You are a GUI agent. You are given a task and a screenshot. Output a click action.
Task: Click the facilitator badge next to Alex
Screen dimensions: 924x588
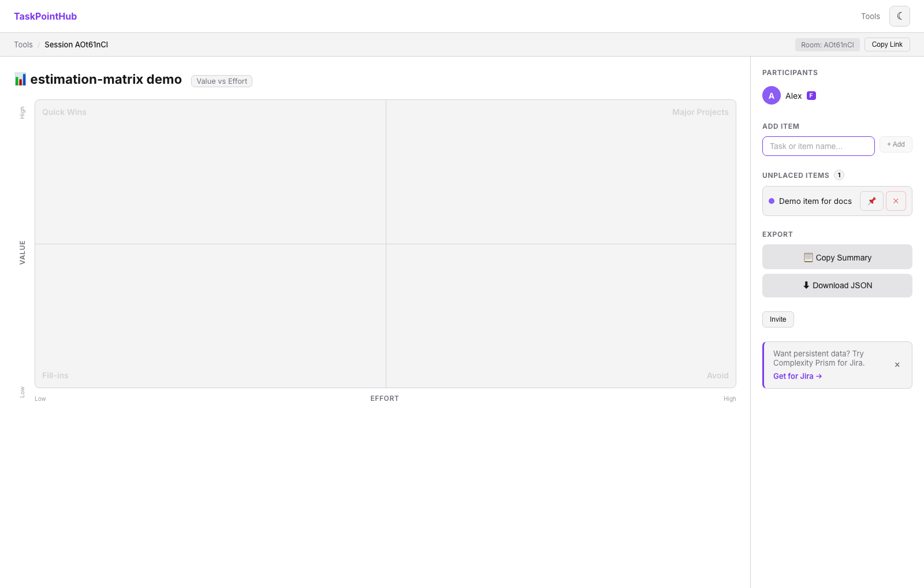(x=811, y=96)
